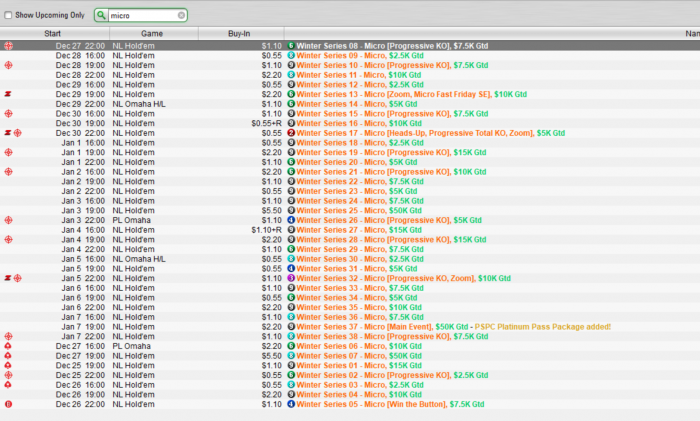700x421 pixels.
Task: Select 'Winter Series 16 - Micro, $10K Gtd' tournament
Action: [x=358, y=123]
